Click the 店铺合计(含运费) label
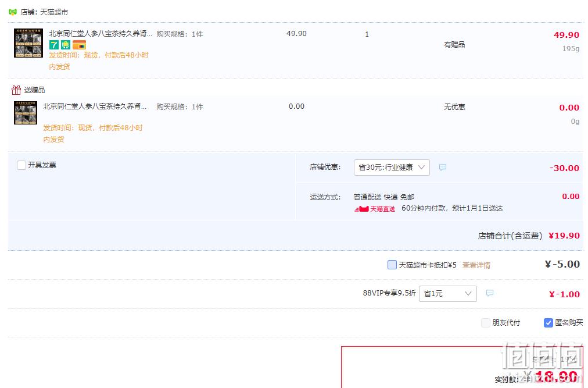The height and width of the screenshot is (388, 588). coord(510,236)
